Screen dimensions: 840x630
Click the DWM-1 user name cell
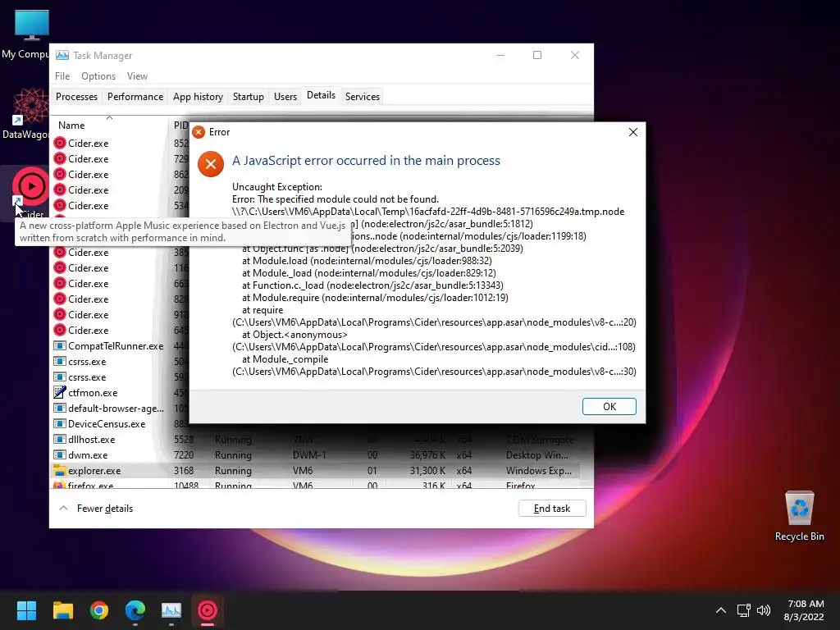tap(309, 454)
